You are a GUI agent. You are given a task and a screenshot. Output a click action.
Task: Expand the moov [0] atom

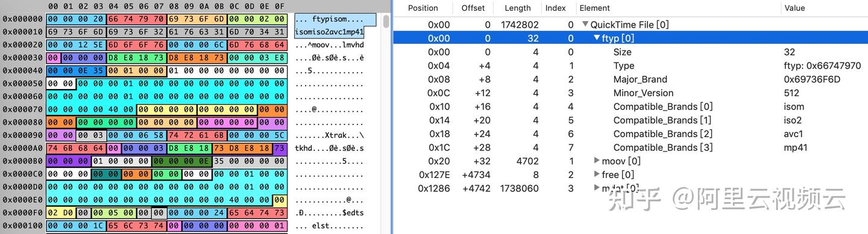(597, 161)
